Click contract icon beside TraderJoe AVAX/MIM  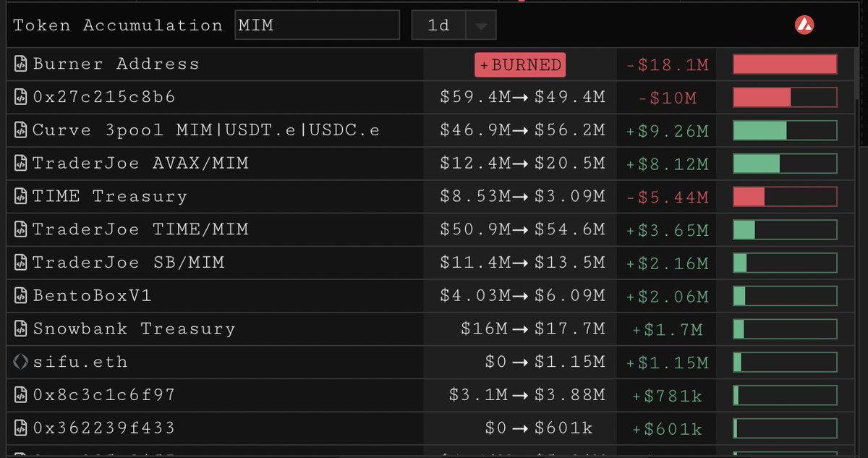coord(21,164)
